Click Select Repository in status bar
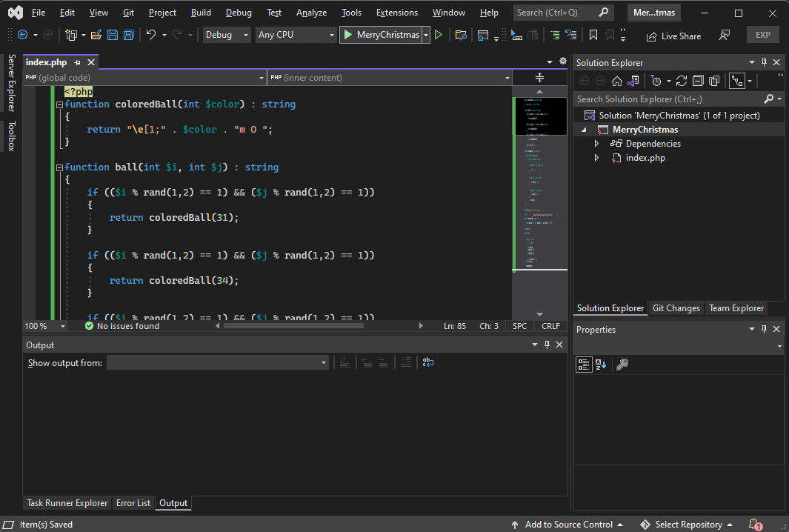789x532 pixels. click(686, 525)
